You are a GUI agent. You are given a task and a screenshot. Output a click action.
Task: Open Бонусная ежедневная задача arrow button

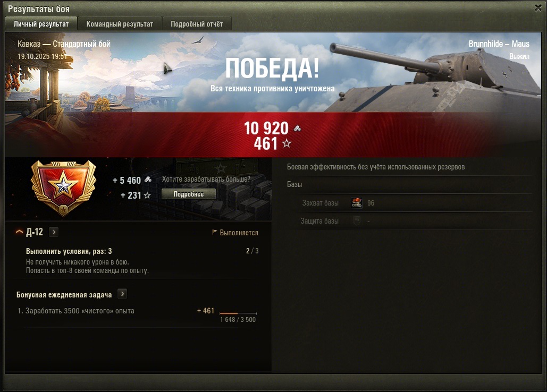(x=122, y=294)
